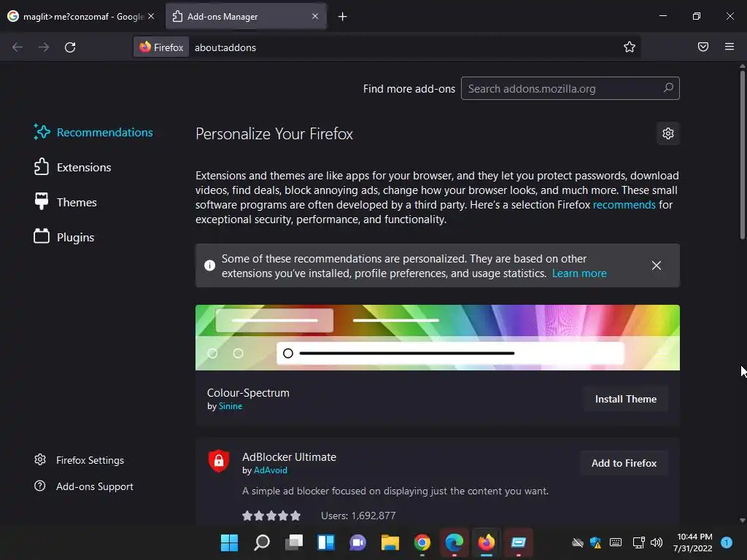Install the Colour-Spectrum theme
This screenshot has width=747, height=560.
click(625, 399)
